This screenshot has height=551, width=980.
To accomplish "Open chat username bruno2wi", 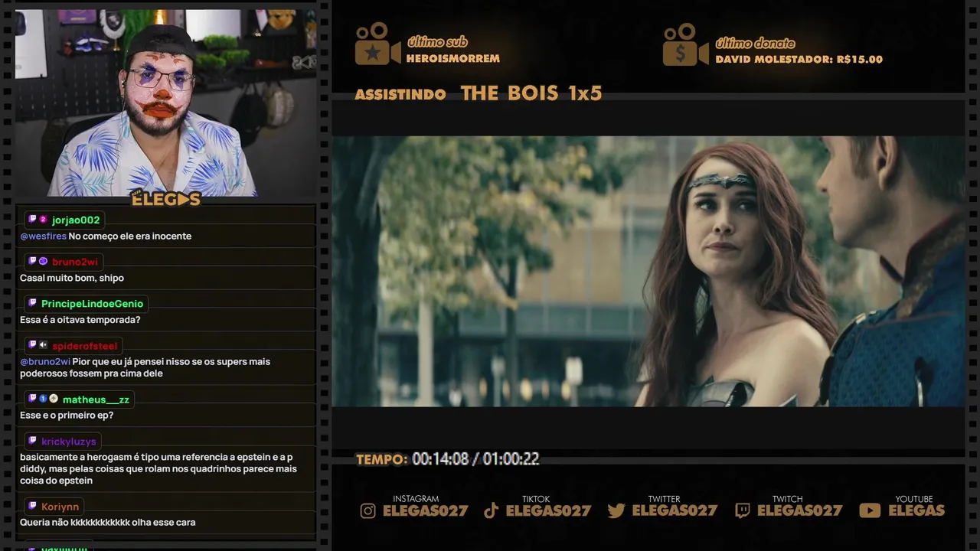I will pyautogui.click(x=75, y=262).
